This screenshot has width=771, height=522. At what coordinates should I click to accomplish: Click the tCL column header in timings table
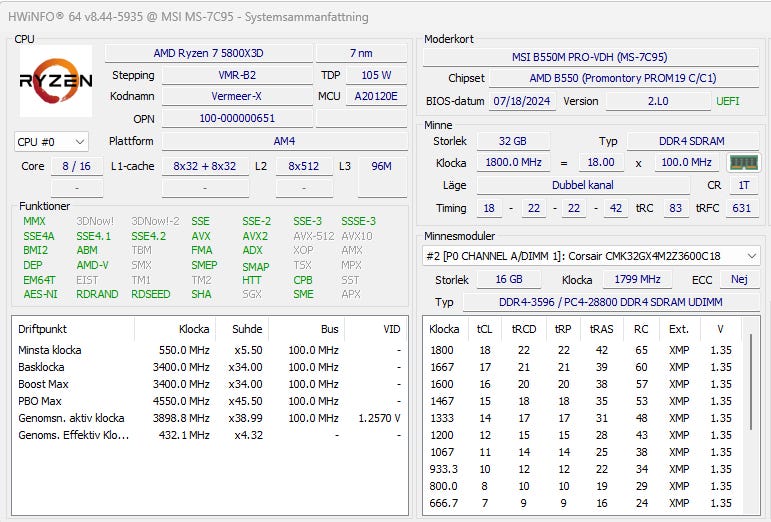[484, 328]
